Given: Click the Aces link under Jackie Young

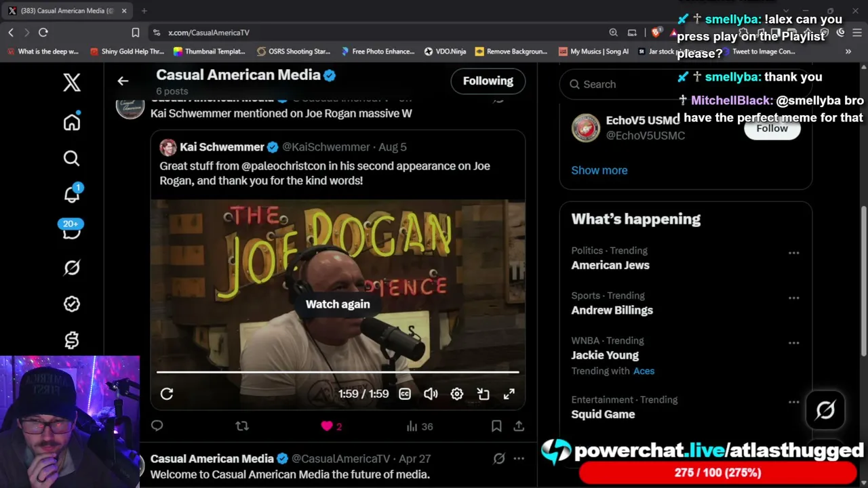Looking at the screenshot, I should (x=644, y=371).
